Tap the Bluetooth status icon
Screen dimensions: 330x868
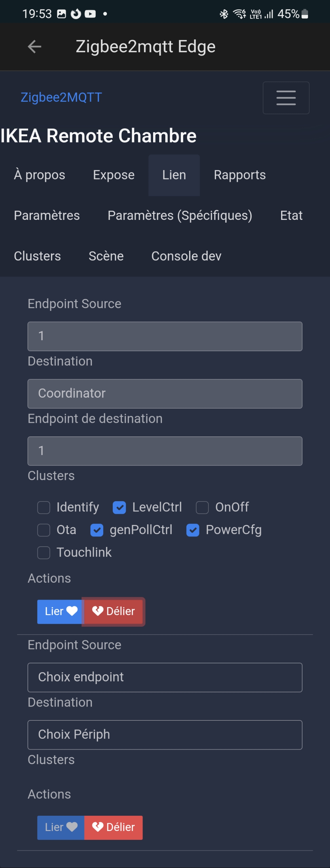pyautogui.click(x=224, y=14)
